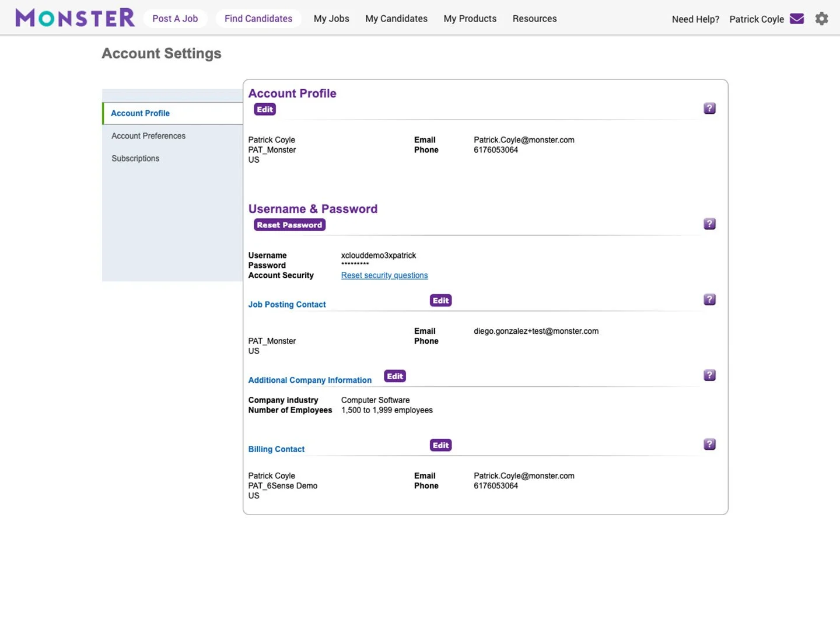Open My Products menu
The height and width of the screenshot is (629, 840).
coord(470,19)
